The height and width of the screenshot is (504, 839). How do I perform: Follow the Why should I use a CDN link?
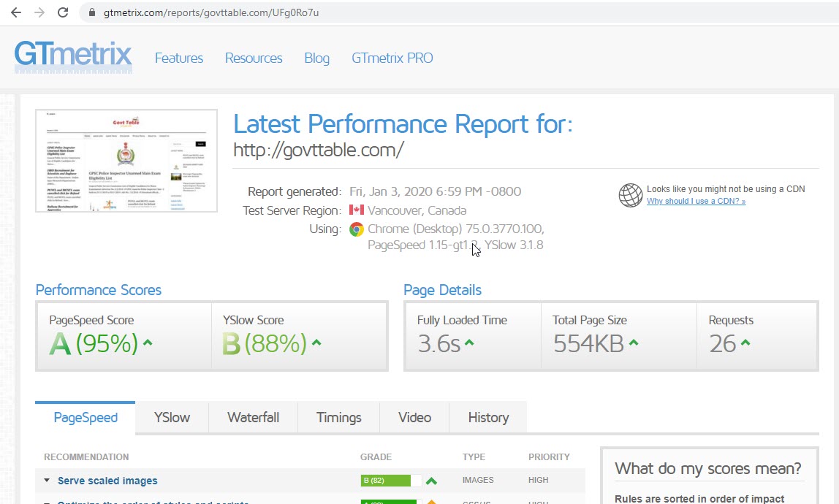click(695, 201)
